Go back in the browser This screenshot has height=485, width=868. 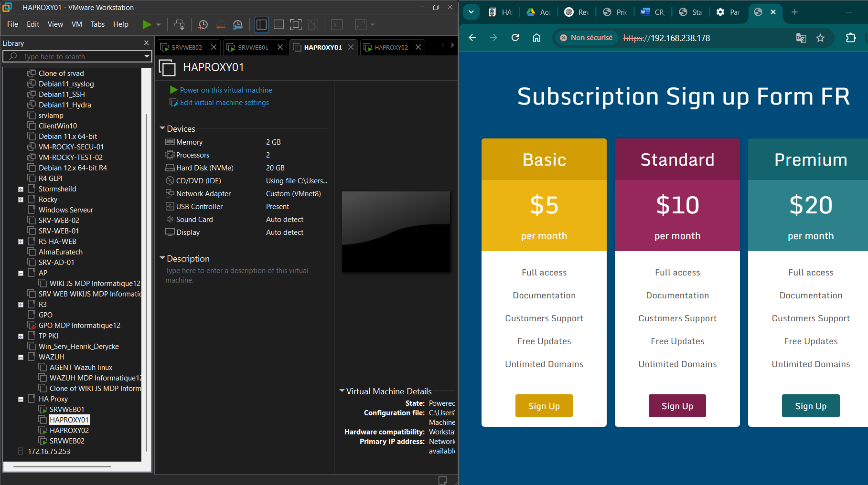[x=472, y=38]
